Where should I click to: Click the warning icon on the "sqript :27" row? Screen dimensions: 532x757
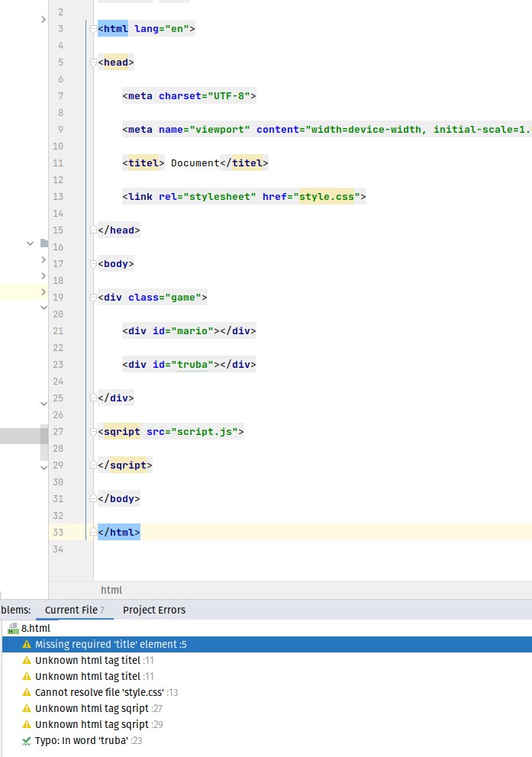(27, 708)
